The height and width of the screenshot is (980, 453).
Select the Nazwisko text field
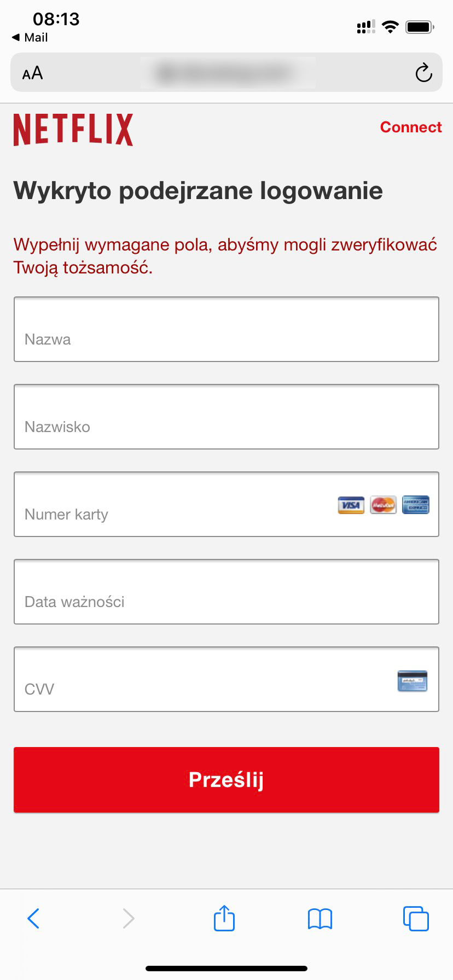click(x=226, y=417)
